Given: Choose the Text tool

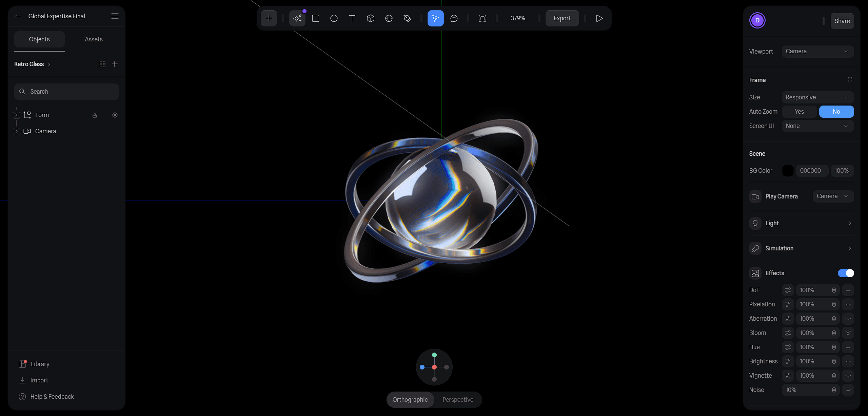Looking at the screenshot, I should [x=352, y=18].
